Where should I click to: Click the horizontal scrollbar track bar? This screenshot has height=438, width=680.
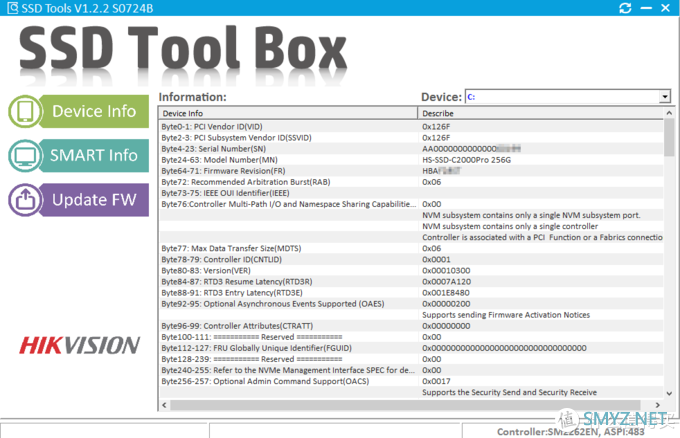pos(405,405)
